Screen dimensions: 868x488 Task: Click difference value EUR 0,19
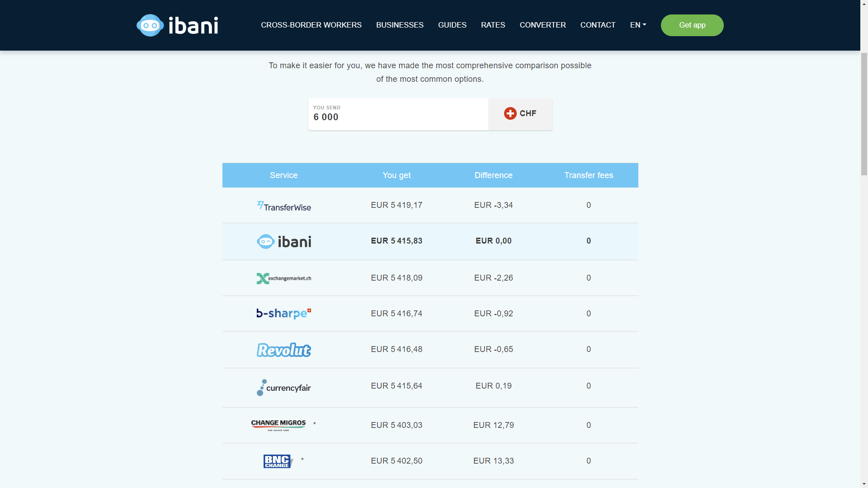pos(494,386)
